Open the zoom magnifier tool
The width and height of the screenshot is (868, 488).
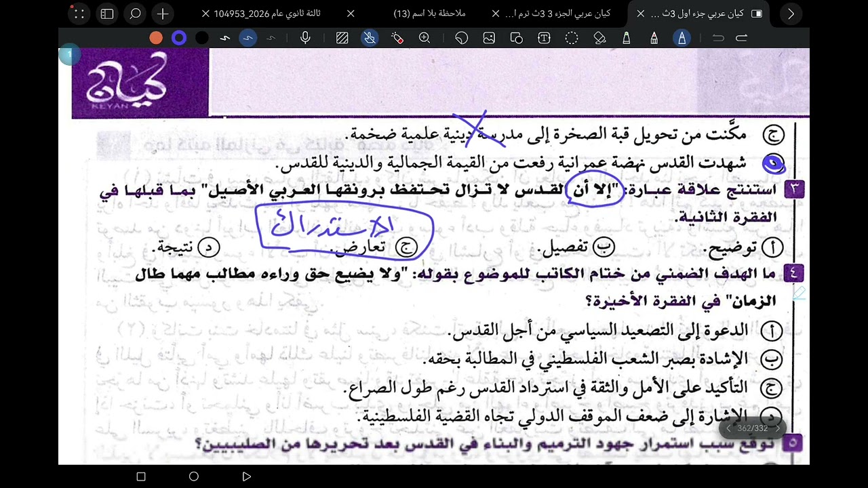click(425, 38)
